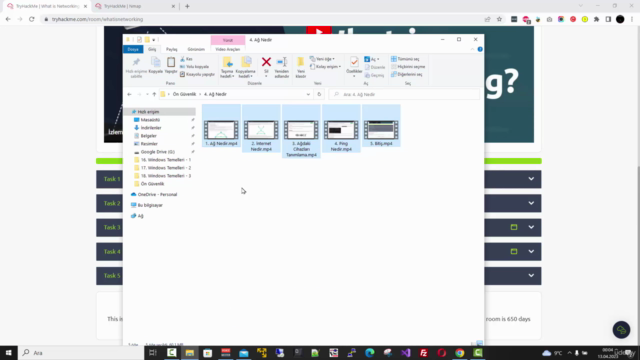Screen dimensions: 640x360
Task: Click Tümünü seç in the ribbon
Action: [405, 59]
